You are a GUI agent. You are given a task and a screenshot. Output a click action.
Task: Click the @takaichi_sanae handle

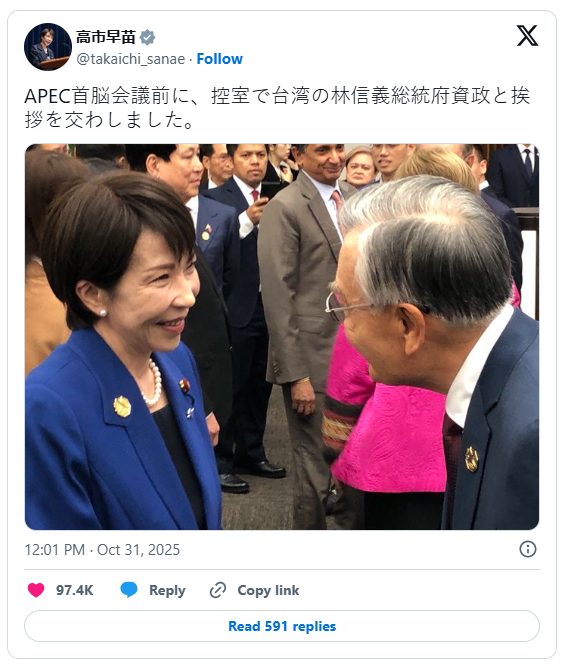(x=131, y=59)
